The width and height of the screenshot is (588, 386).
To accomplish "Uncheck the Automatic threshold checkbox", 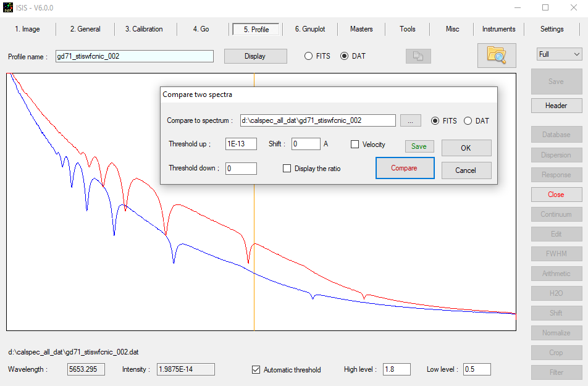I will coord(256,370).
